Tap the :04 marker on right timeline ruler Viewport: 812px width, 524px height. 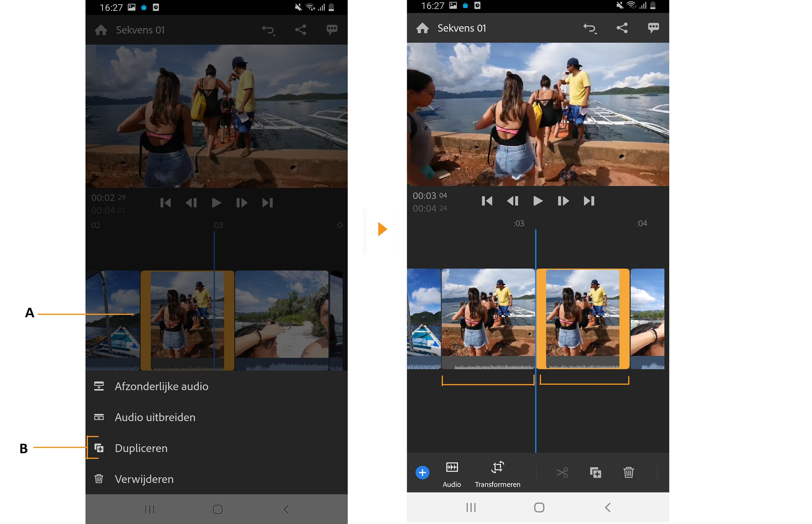tap(641, 224)
